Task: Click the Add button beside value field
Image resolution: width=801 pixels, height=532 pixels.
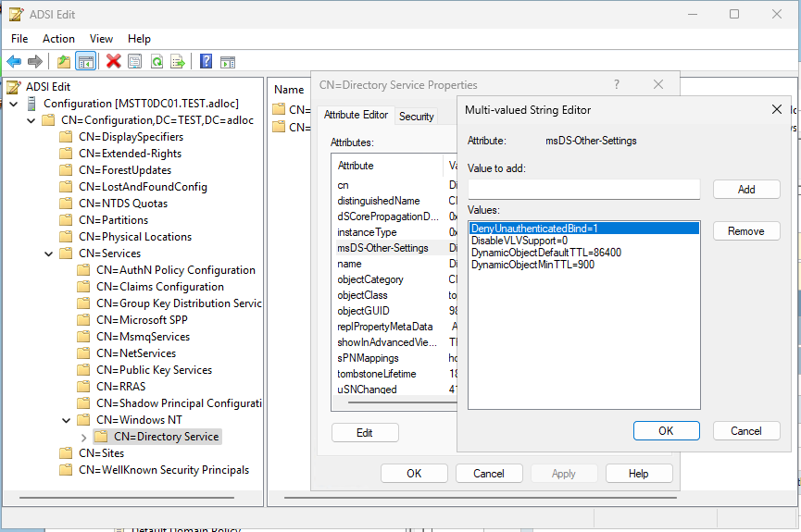Action: pos(745,189)
